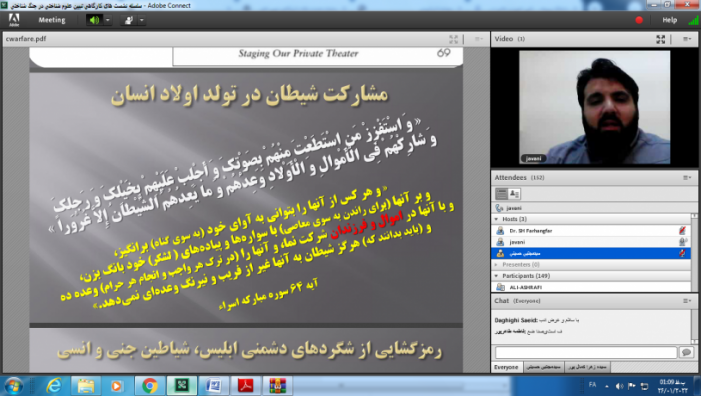Click the system clock and date

pyautogui.click(x=672, y=386)
